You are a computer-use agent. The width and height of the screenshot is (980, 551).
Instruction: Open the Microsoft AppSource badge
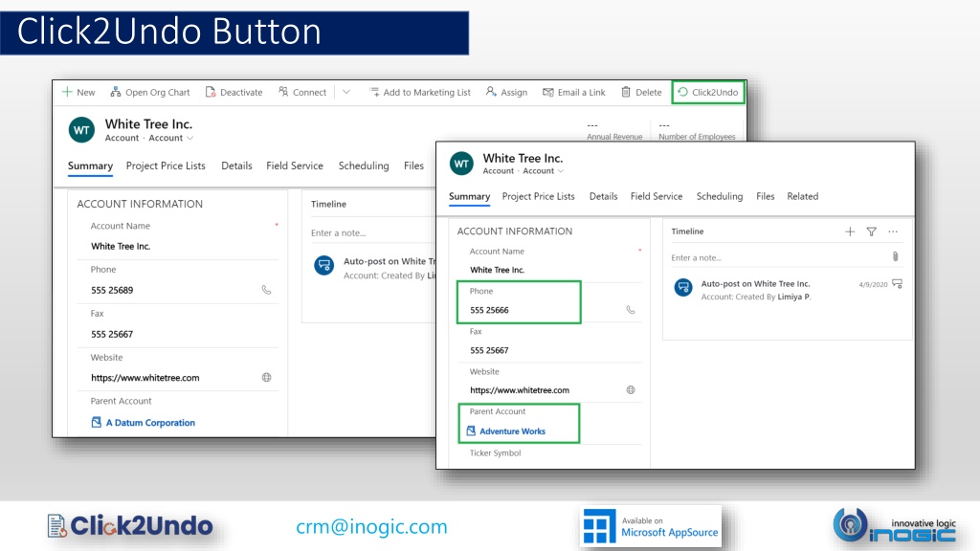[x=651, y=527]
